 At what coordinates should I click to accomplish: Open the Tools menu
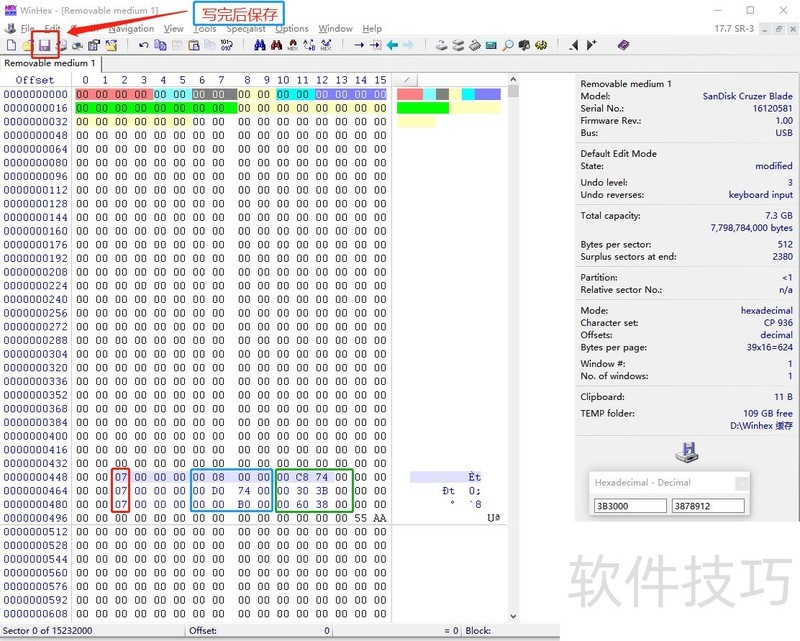pos(204,29)
